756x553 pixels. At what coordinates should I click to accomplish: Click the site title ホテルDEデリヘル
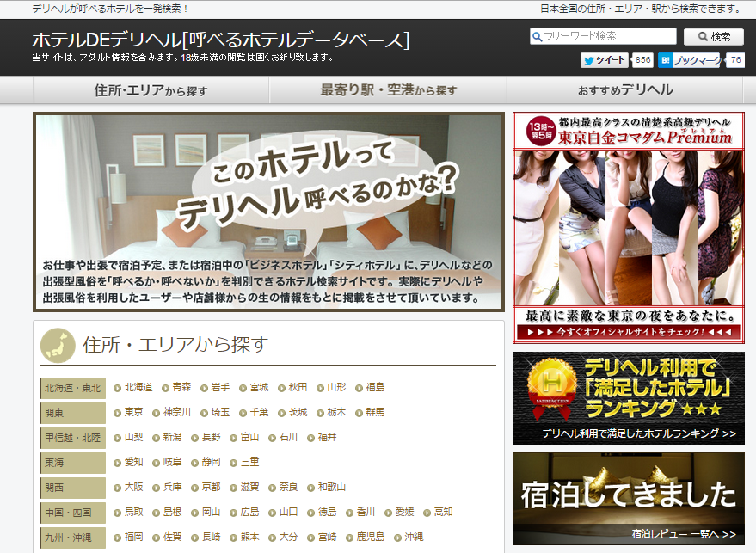tap(221, 40)
